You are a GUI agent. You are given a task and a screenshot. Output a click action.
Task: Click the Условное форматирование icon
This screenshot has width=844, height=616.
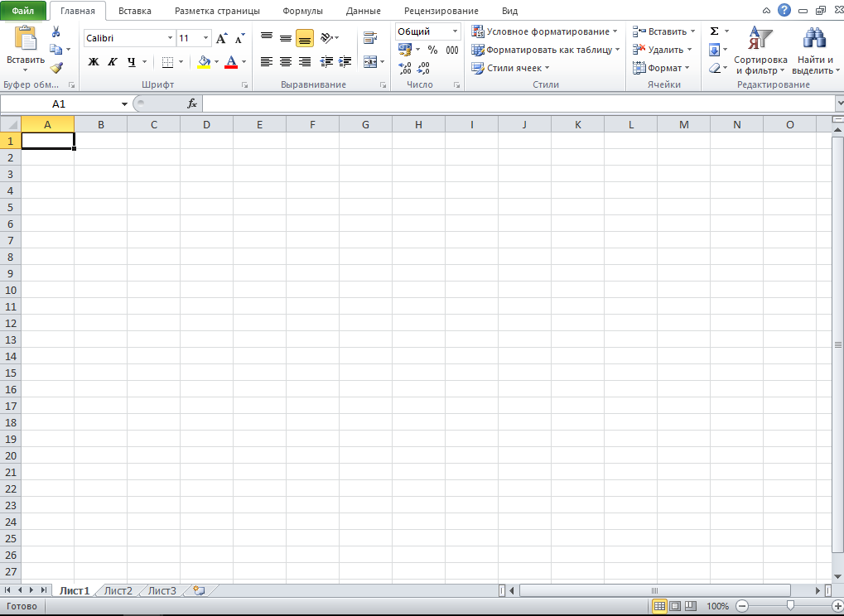[x=478, y=31]
